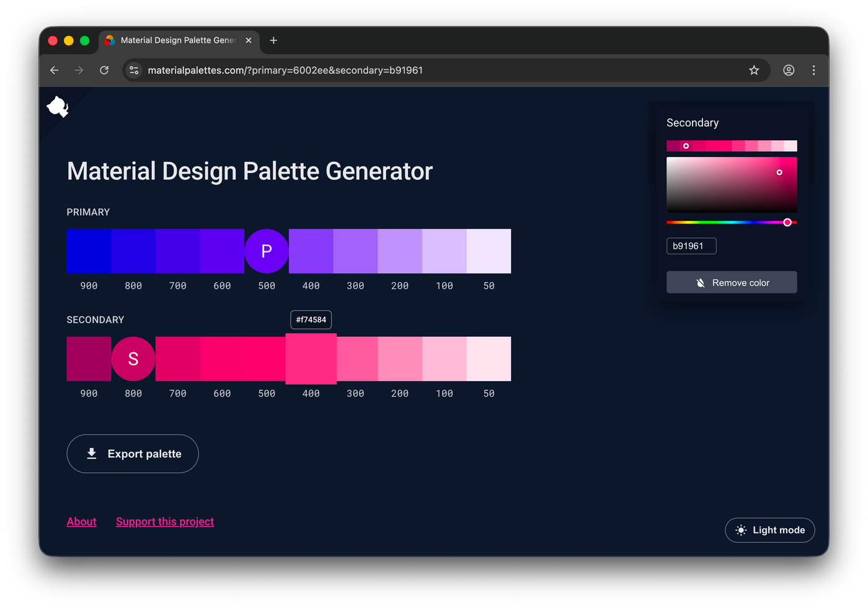Open the About link
This screenshot has height=608, width=868.
(x=81, y=522)
